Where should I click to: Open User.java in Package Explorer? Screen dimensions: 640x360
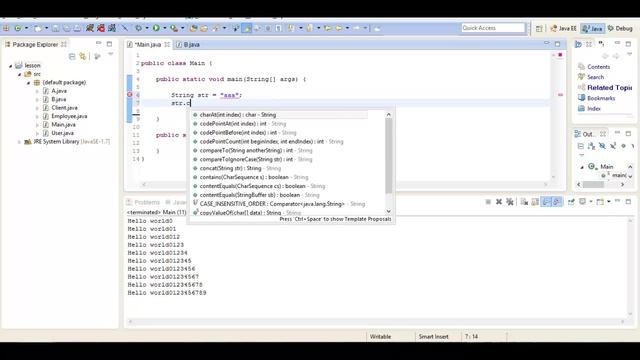[62, 133]
